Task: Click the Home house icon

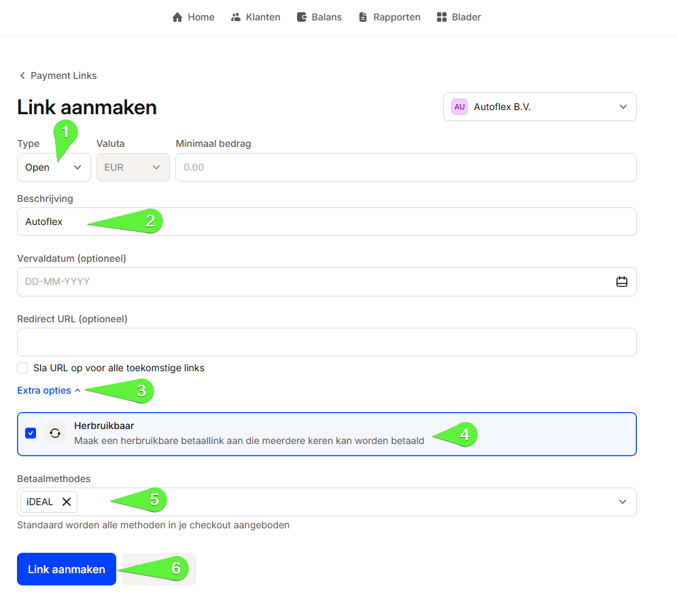Action: [x=177, y=17]
